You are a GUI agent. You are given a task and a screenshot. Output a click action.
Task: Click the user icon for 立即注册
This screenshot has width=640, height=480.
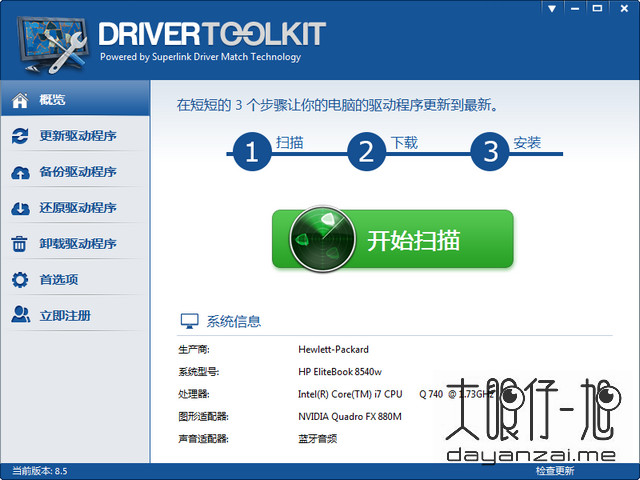pos(20,314)
